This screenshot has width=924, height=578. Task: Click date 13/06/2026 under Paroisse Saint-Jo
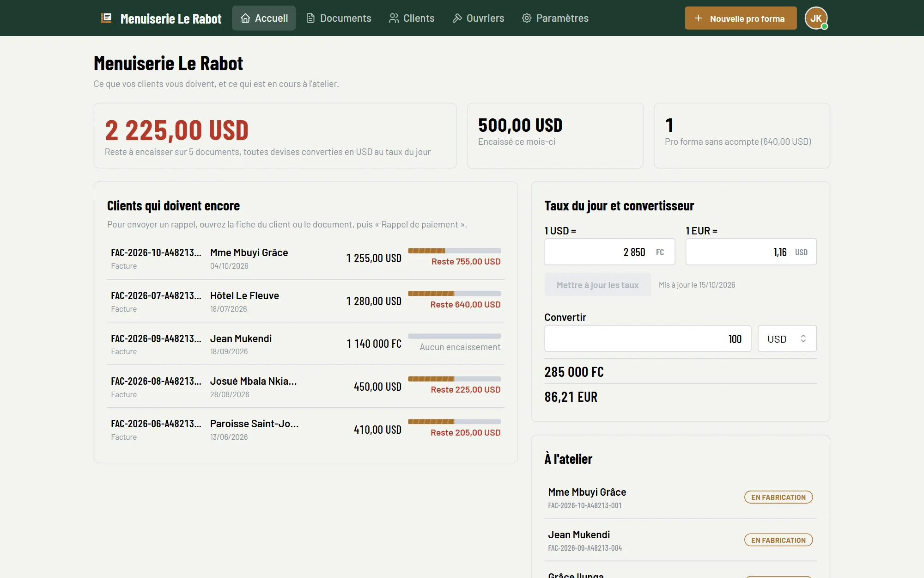coord(229,437)
